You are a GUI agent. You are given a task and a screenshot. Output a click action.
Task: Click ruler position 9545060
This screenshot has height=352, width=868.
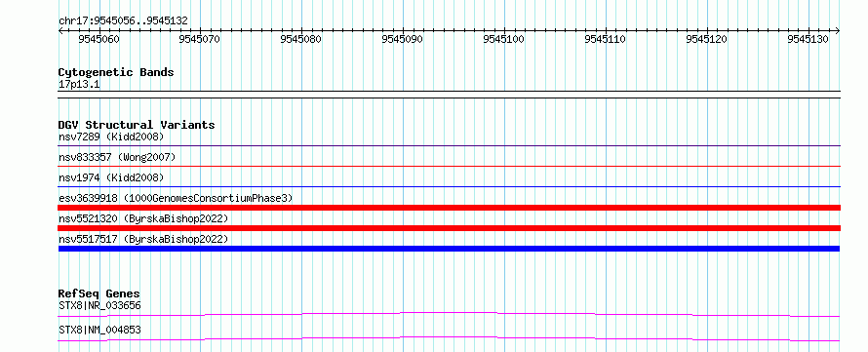[x=99, y=39]
